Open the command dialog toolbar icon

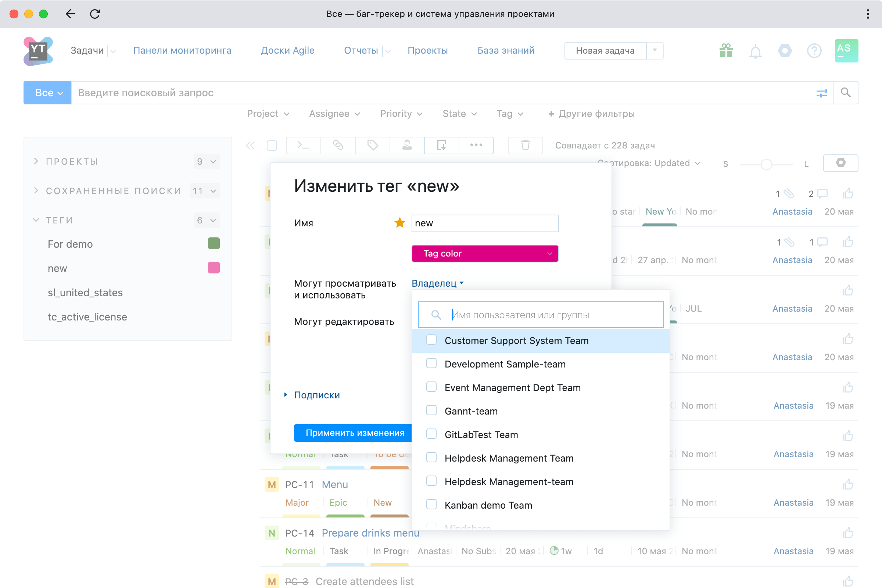coord(304,146)
